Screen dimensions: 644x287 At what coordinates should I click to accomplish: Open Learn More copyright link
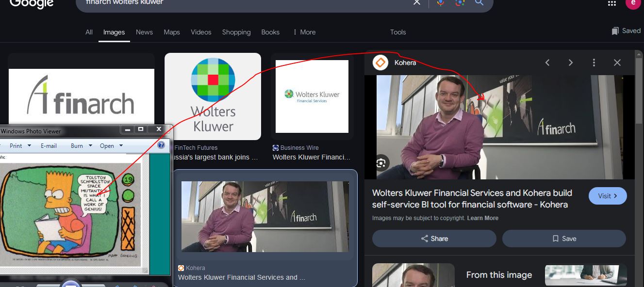click(x=482, y=218)
